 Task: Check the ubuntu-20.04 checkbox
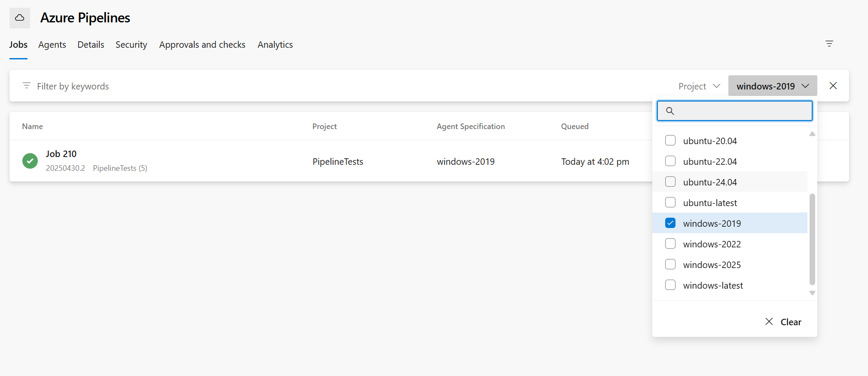coord(670,141)
